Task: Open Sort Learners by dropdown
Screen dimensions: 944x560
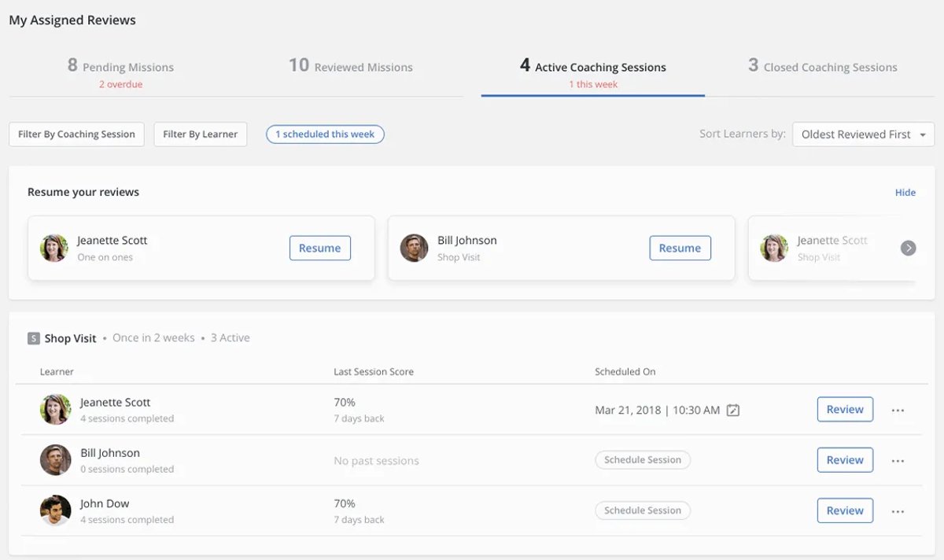Action: point(863,134)
